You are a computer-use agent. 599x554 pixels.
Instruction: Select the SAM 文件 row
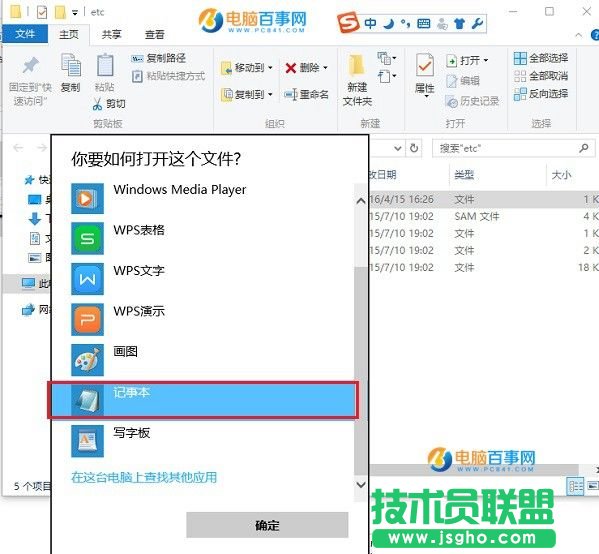[484, 216]
